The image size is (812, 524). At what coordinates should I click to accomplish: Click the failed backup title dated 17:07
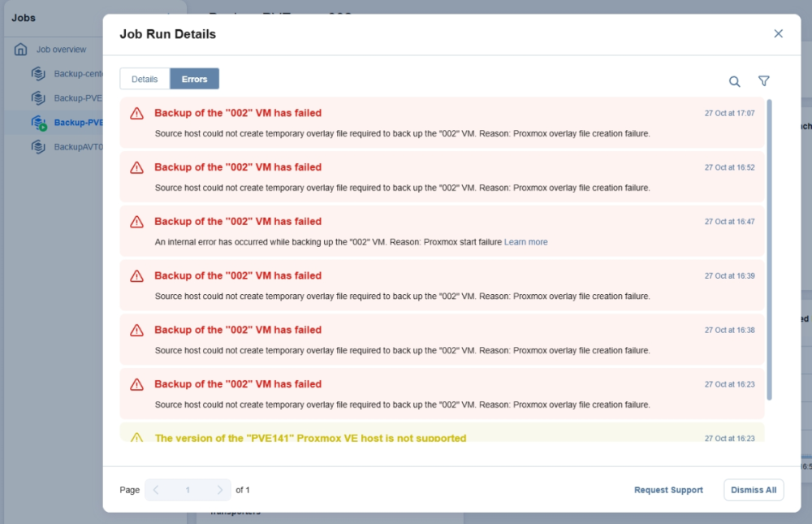coord(238,113)
